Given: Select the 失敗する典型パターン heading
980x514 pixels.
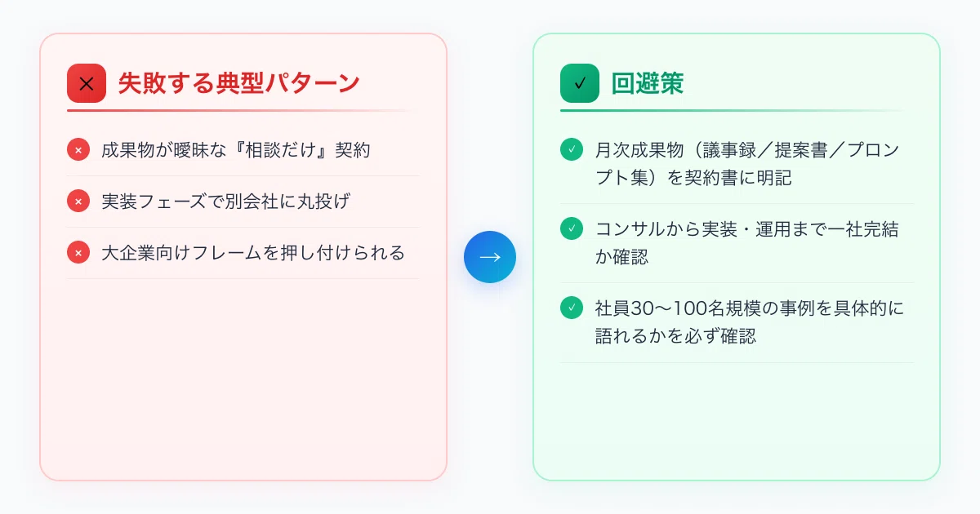Looking at the screenshot, I should (238, 83).
